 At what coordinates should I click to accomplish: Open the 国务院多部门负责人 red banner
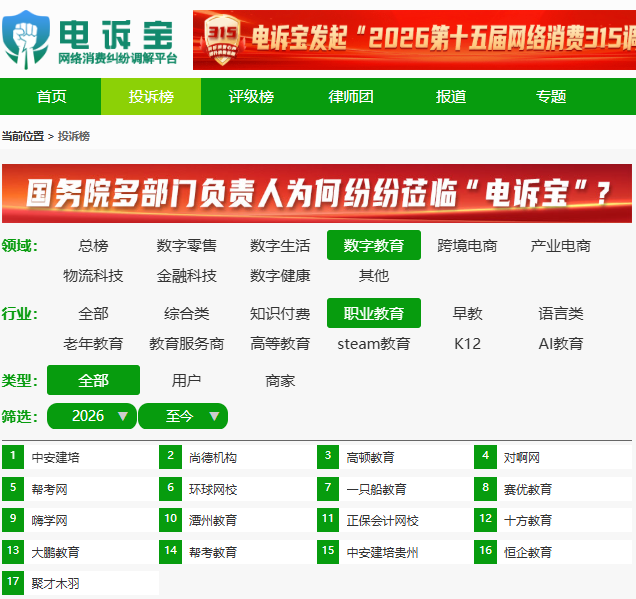(x=317, y=193)
